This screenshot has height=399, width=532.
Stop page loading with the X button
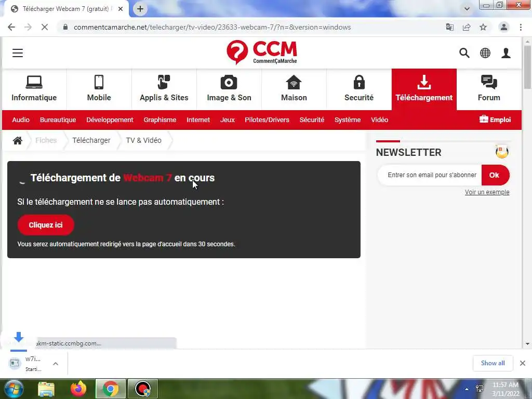tap(45, 27)
